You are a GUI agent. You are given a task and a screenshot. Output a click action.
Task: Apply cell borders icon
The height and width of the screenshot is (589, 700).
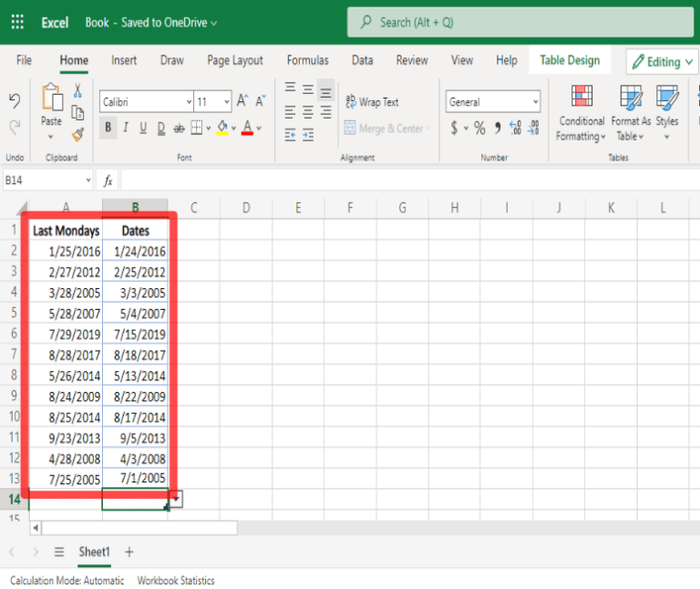pos(197,129)
